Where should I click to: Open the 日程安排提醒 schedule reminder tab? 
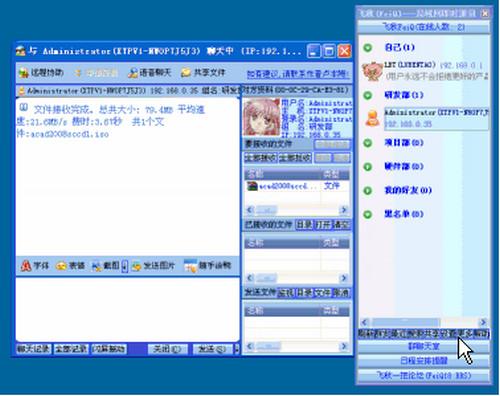tap(424, 361)
